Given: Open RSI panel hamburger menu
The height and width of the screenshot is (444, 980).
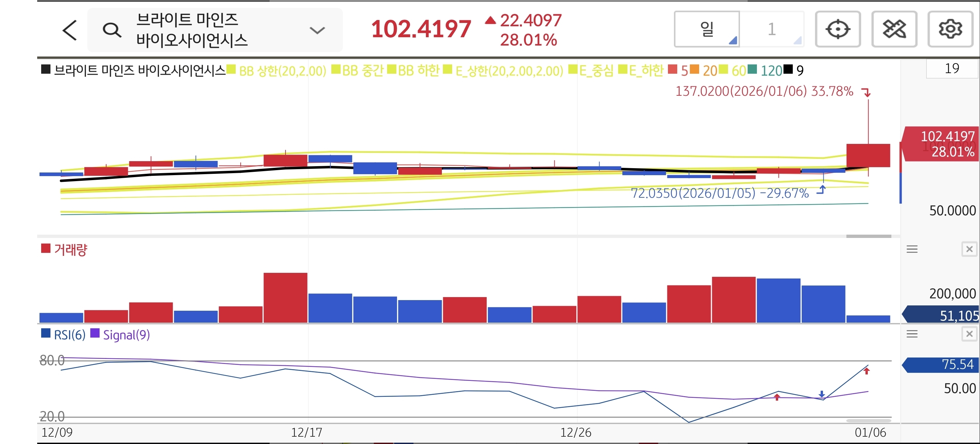Looking at the screenshot, I should coord(912,334).
